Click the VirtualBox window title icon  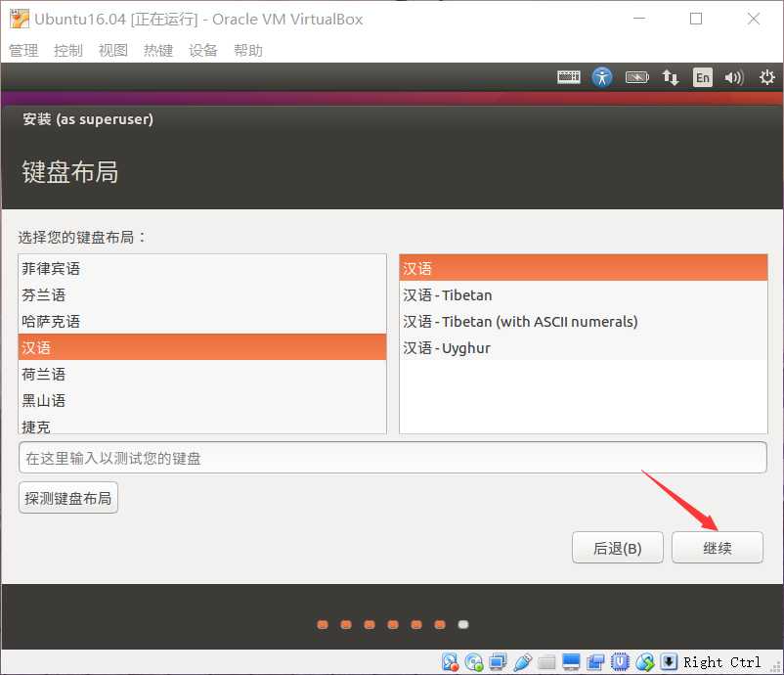coord(20,19)
